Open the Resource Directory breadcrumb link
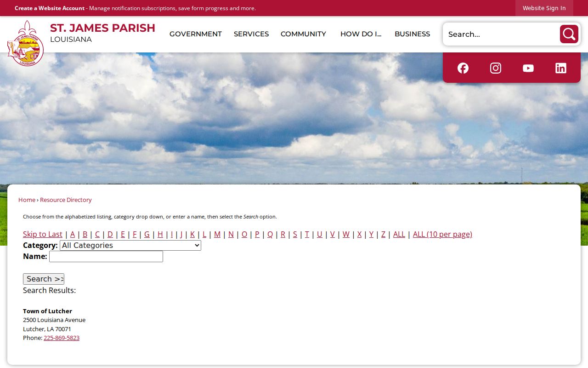The width and height of the screenshot is (588, 368). pyautogui.click(x=66, y=200)
